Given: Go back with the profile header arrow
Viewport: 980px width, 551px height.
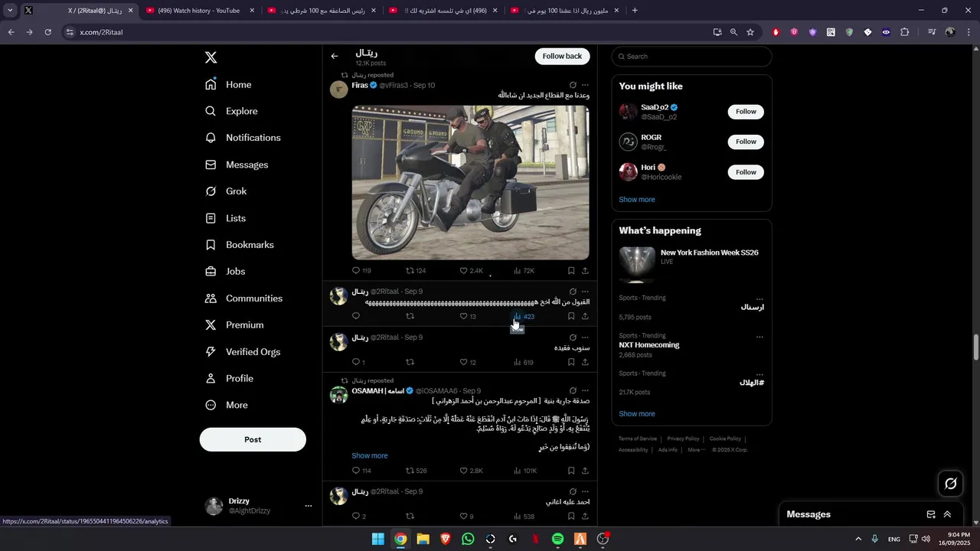Looking at the screenshot, I should pos(335,56).
